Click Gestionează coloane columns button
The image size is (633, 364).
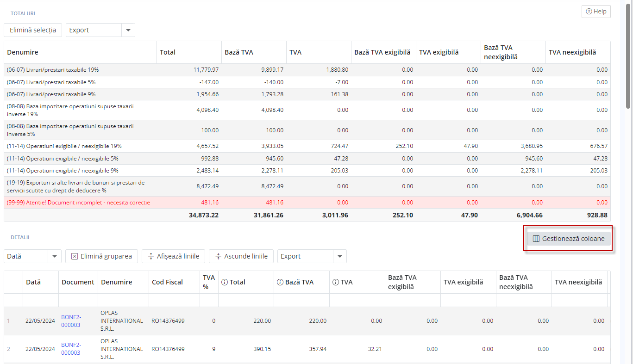tap(568, 239)
